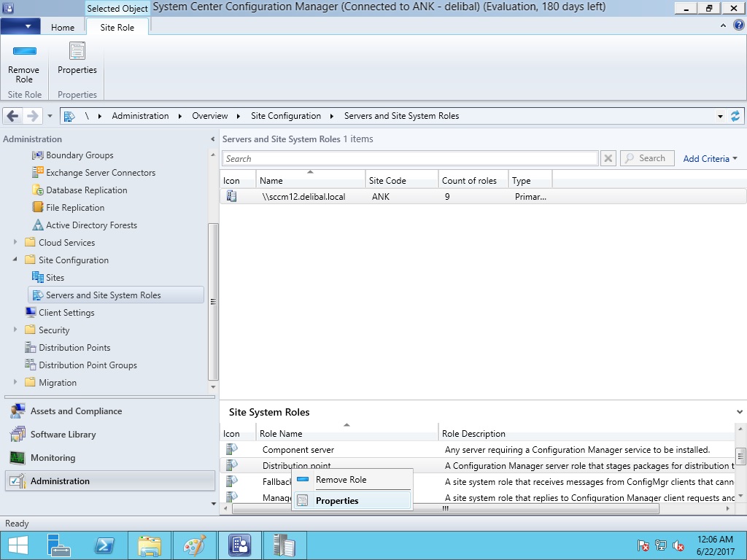The height and width of the screenshot is (560, 747).
Task: Expand the Security folder node
Action: coord(15,330)
